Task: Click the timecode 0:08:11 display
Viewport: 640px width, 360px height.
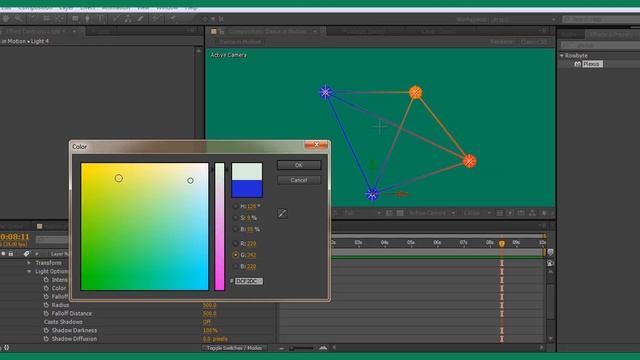Action: (x=15, y=237)
